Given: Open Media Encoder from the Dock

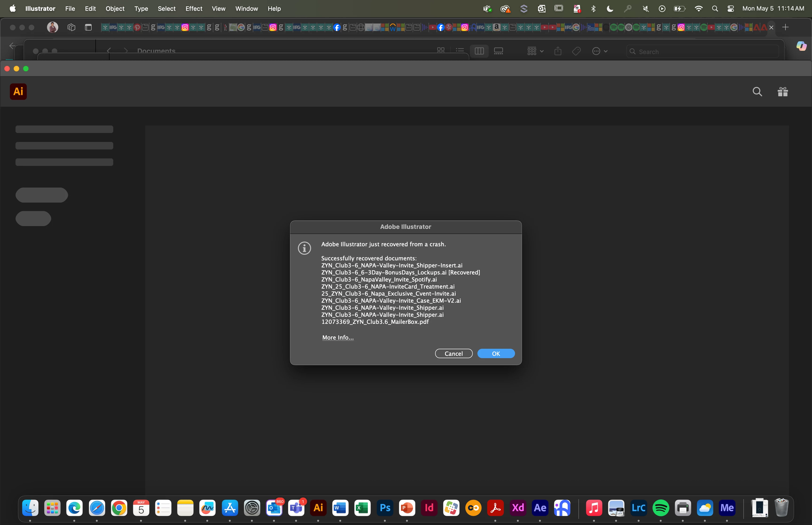Looking at the screenshot, I should click(x=727, y=508).
